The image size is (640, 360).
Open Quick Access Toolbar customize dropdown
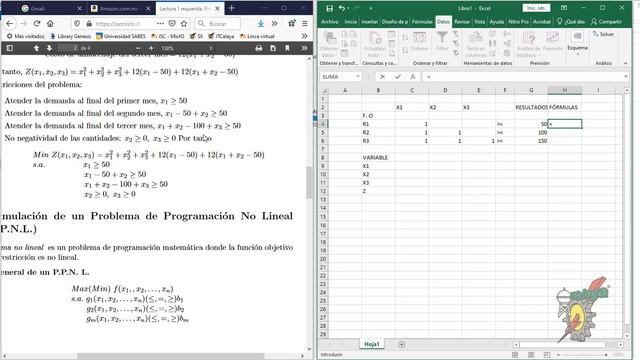(x=371, y=8)
